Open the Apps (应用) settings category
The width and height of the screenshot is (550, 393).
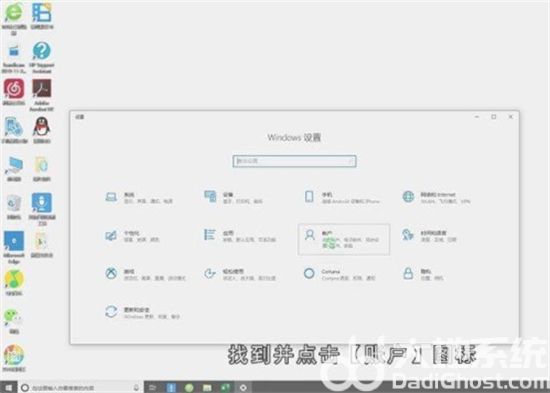pyautogui.click(x=240, y=236)
